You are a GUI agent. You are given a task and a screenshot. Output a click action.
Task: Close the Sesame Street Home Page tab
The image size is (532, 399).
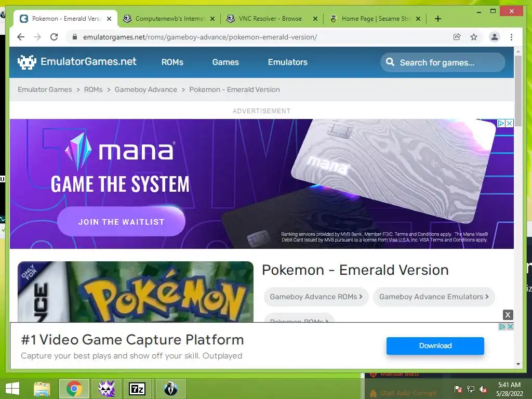[418, 19]
